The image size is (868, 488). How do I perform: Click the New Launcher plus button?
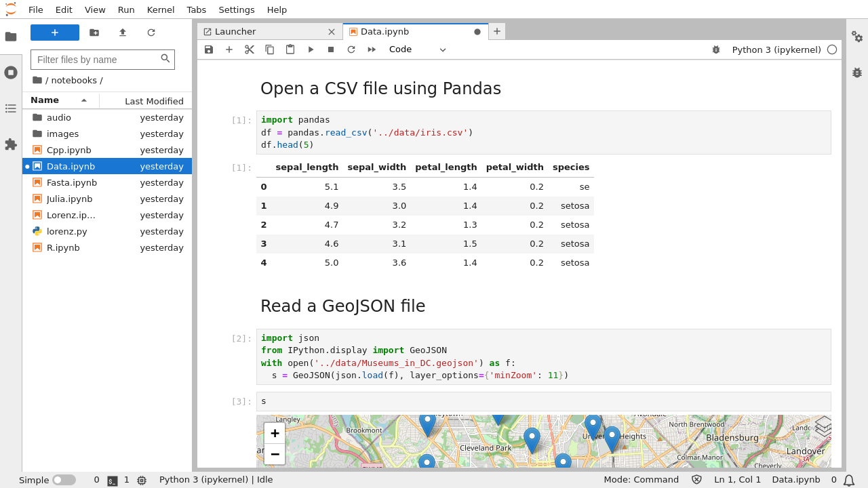55,33
